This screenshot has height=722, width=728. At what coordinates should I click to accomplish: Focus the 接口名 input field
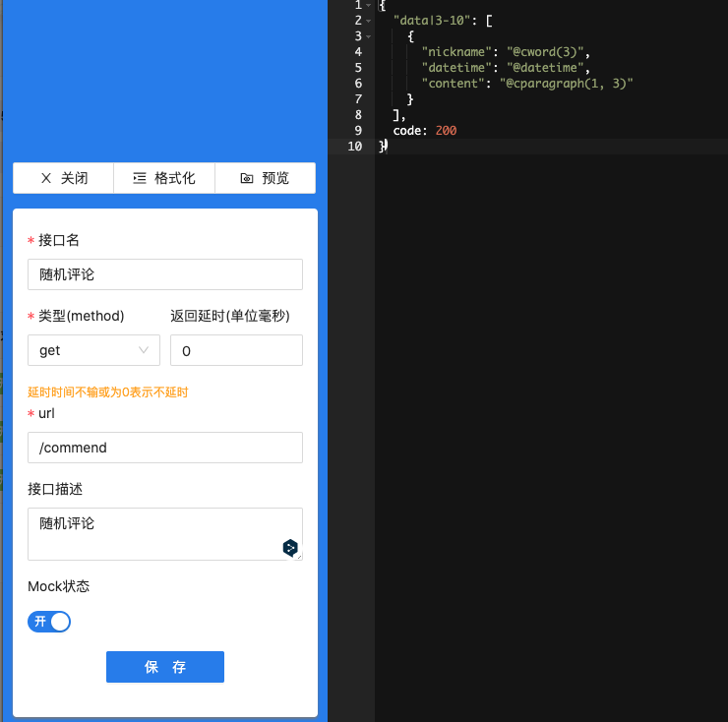click(x=165, y=274)
